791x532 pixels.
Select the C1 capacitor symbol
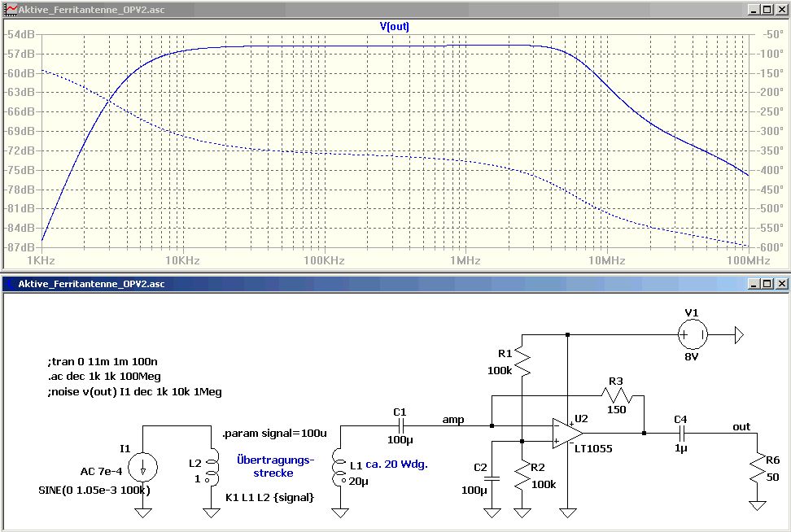[400, 425]
